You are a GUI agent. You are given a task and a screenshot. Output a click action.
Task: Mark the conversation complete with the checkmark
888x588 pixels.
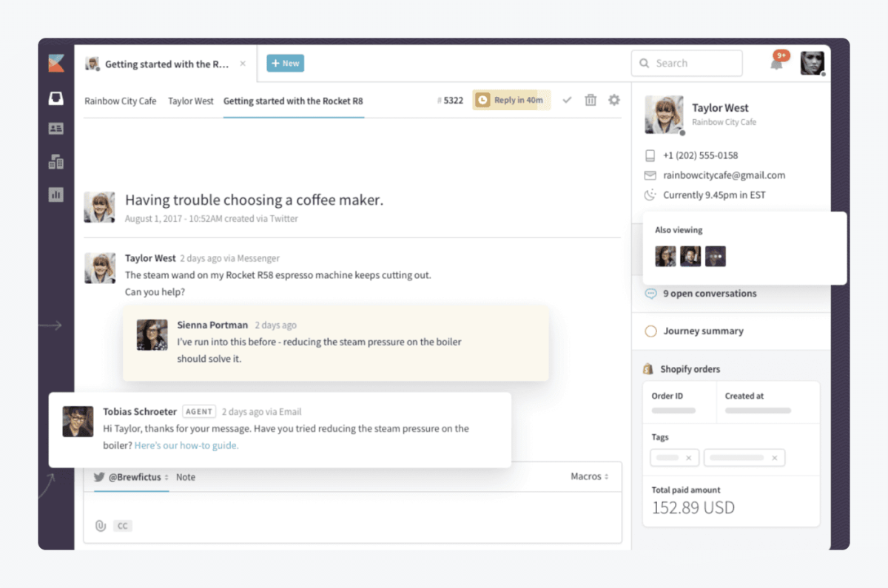[567, 99]
